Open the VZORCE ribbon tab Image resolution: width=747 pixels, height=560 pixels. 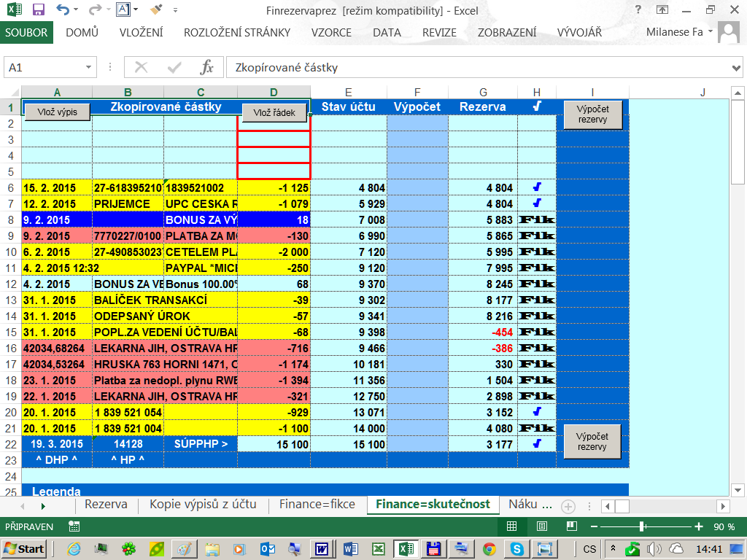tap(331, 33)
